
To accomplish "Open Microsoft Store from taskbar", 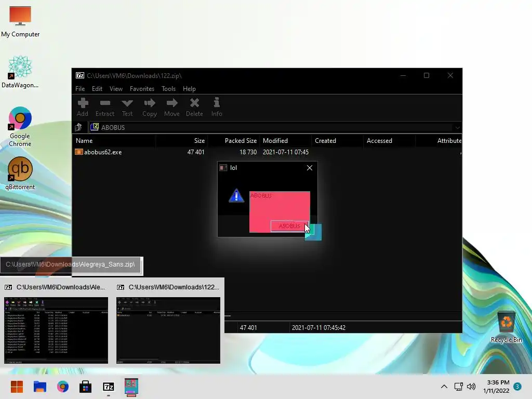I will click(86, 387).
